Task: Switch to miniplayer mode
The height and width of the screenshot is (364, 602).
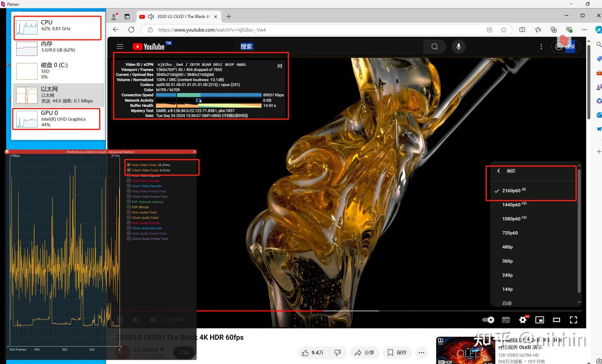Action: click(540, 320)
